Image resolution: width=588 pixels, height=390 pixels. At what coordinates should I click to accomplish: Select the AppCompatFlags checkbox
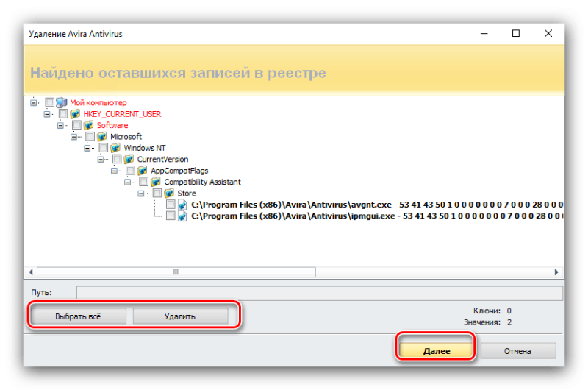pos(131,171)
